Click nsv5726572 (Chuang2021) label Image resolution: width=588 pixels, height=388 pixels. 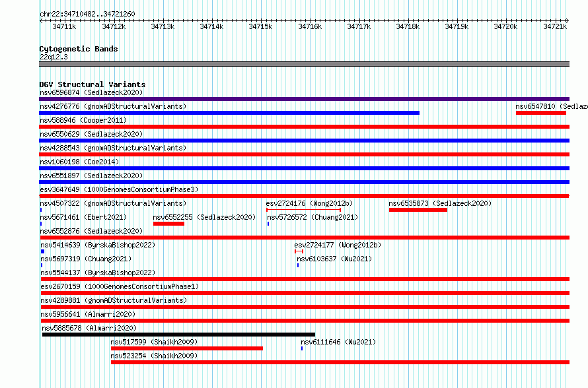[312, 217]
